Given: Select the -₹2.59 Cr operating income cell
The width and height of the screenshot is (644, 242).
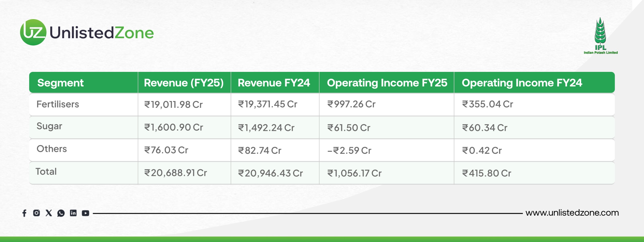Looking at the screenshot, I should click(x=349, y=151).
